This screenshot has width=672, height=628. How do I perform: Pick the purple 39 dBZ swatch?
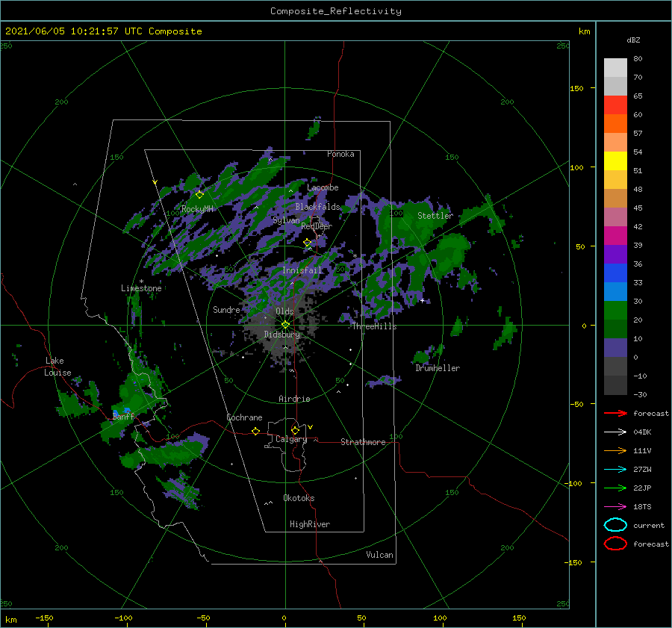(x=615, y=254)
